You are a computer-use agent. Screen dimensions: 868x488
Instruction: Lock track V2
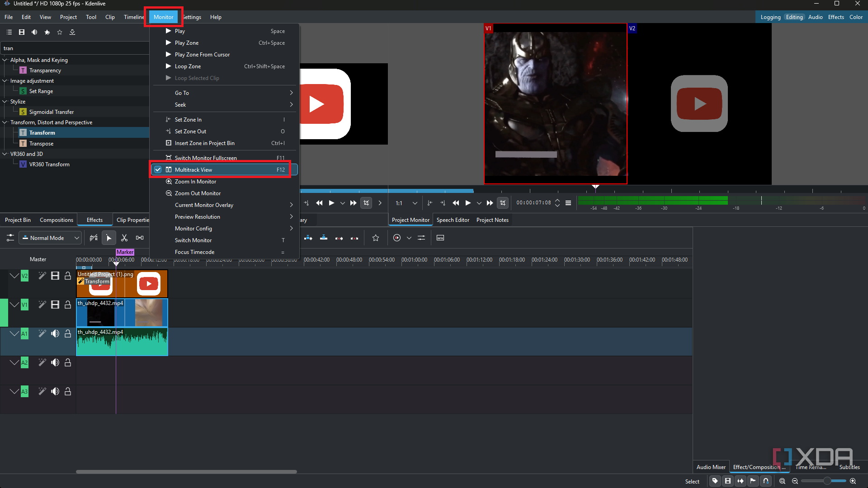pyautogui.click(x=68, y=276)
